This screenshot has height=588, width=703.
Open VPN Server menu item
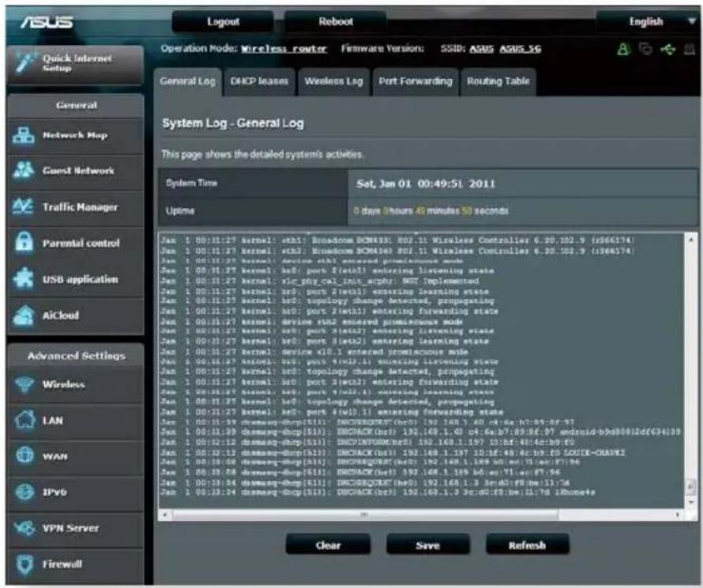tap(76, 528)
